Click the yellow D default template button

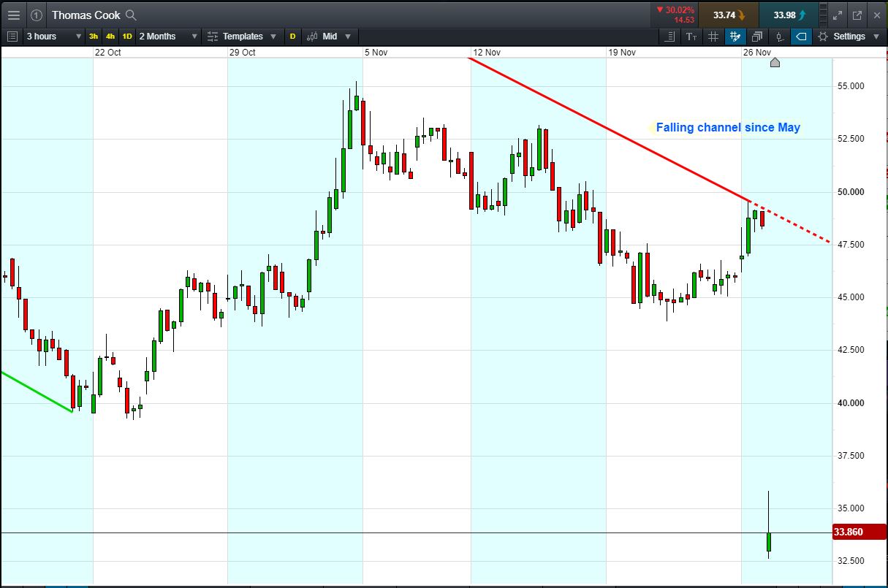292,36
